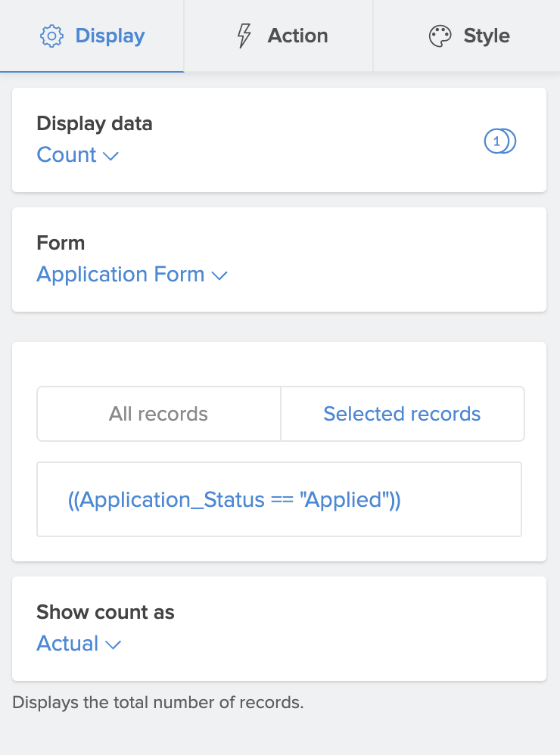Click the chevron next to Count
This screenshot has width=560, height=755.
point(110,157)
